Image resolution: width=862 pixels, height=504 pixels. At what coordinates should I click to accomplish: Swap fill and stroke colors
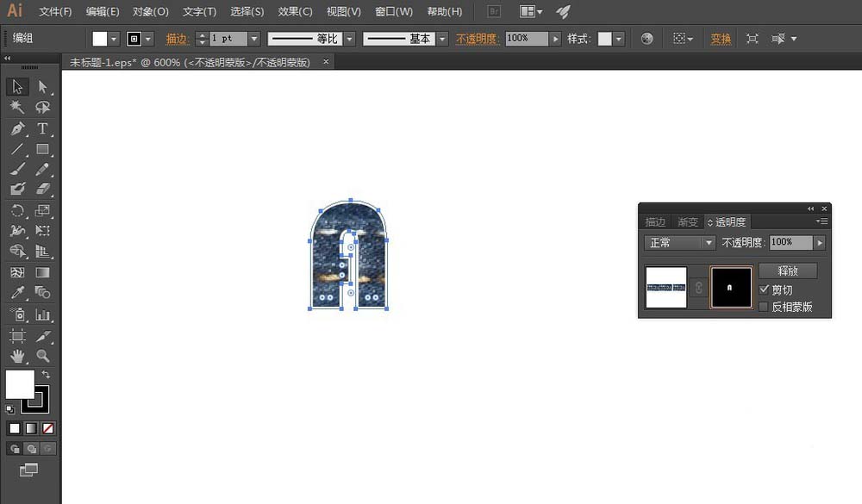click(x=46, y=374)
